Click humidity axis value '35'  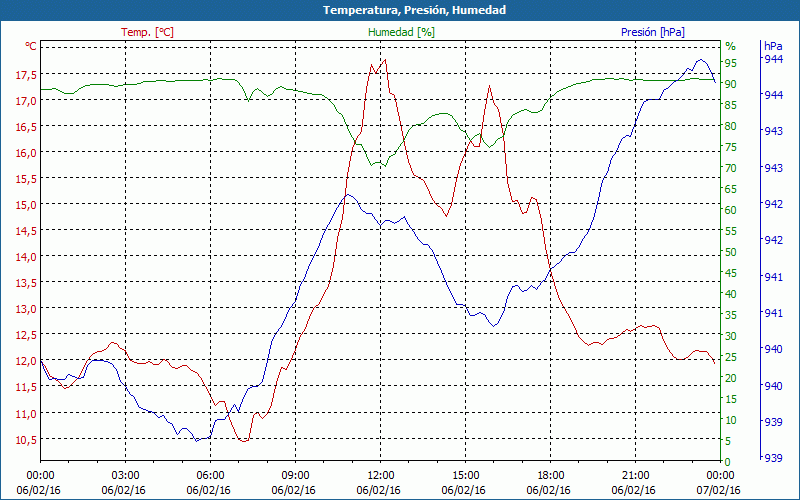[x=731, y=315]
